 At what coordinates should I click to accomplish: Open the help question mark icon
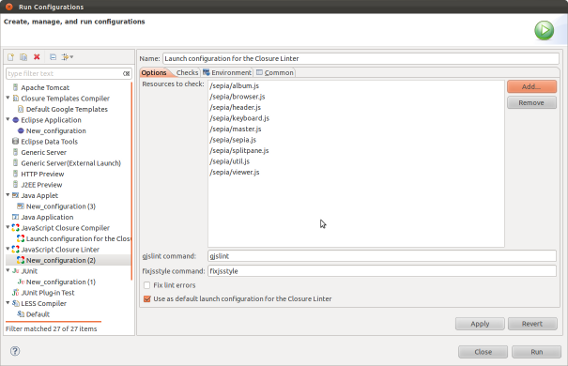pos(15,351)
